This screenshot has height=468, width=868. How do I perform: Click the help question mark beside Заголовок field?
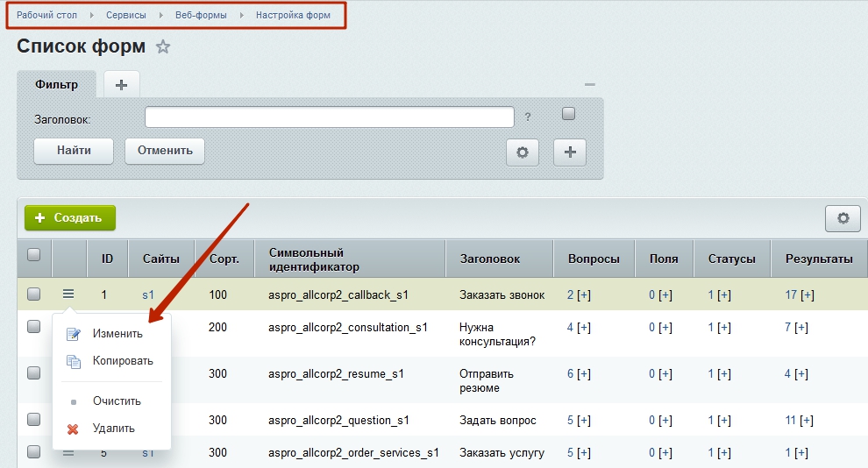pos(528,117)
